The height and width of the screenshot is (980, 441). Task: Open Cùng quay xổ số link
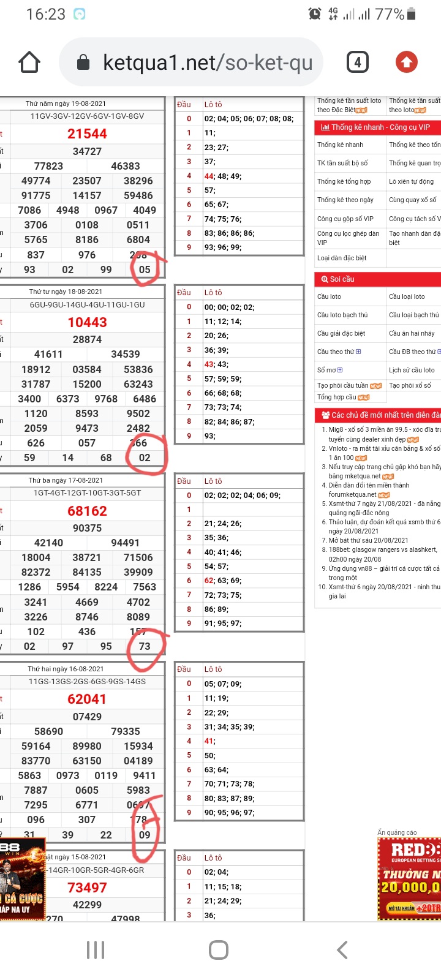413,200
